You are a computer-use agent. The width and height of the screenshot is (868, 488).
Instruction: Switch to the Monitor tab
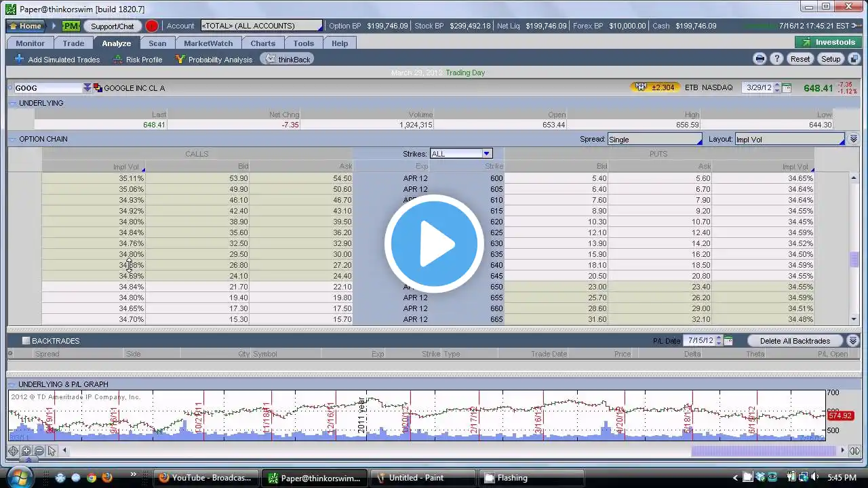(x=31, y=43)
